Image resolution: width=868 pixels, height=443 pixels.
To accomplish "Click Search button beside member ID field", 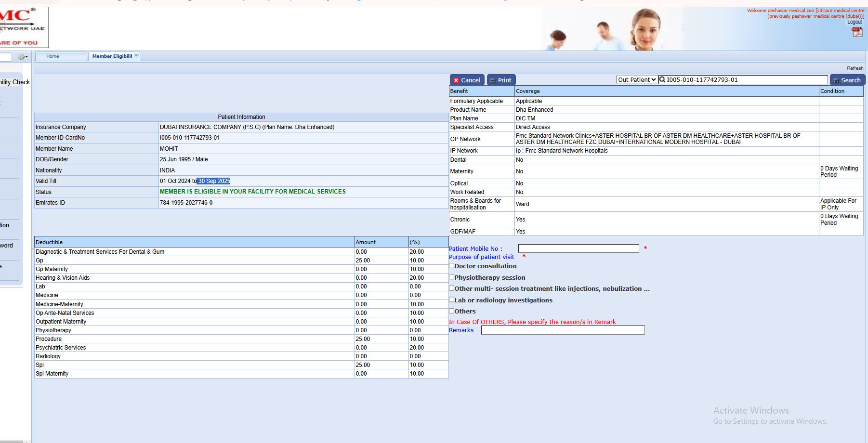I will (x=847, y=80).
